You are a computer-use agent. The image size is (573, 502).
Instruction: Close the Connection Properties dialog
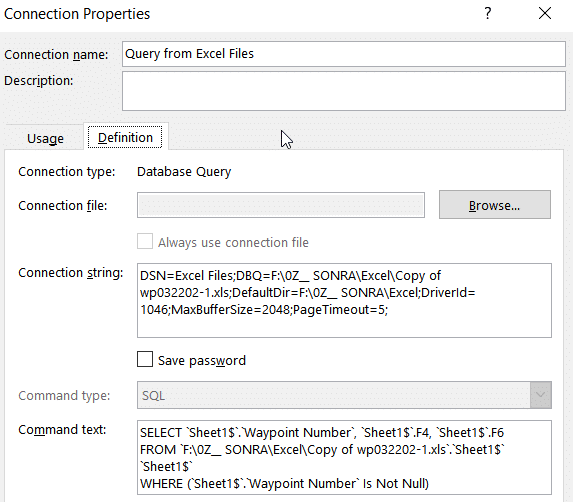pos(544,14)
